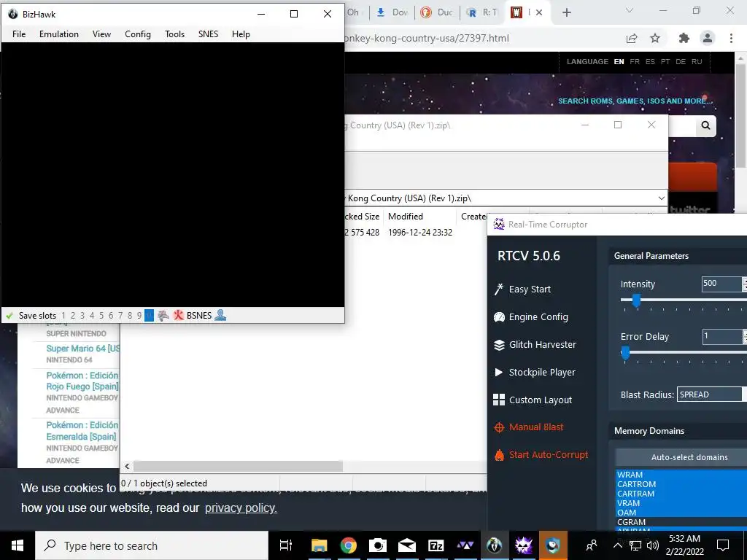Open a new Chrome tab with plus icon
This screenshot has width=747, height=560.
click(566, 13)
